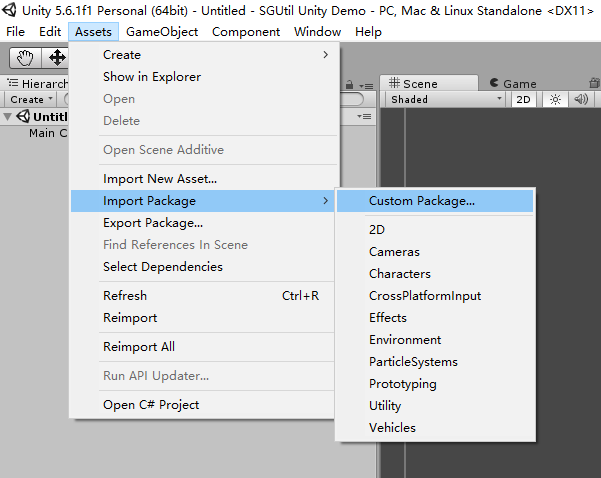Select Characters standard package
The width and height of the screenshot is (601, 478).
pos(400,274)
